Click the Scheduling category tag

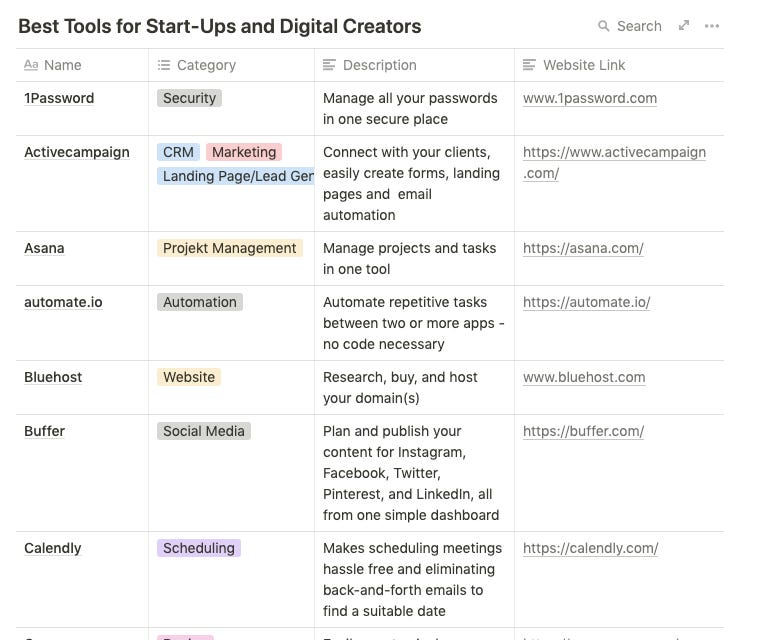[x=199, y=548]
